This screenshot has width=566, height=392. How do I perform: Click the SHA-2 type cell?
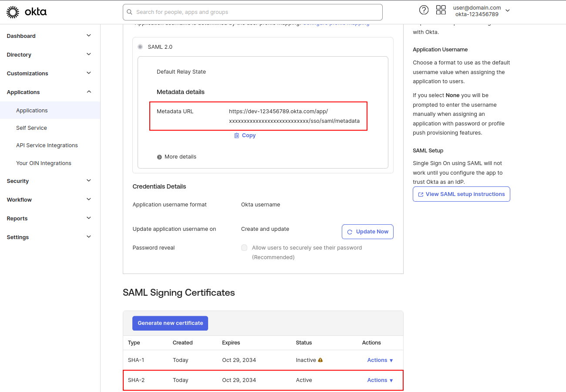click(136, 380)
